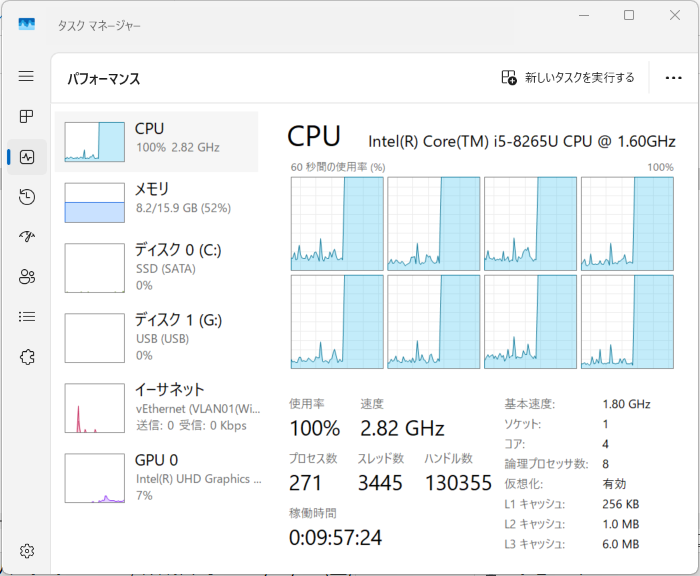Open the Startup apps page icon
This screenshot has height=576, width=700.
click(27, 237)
